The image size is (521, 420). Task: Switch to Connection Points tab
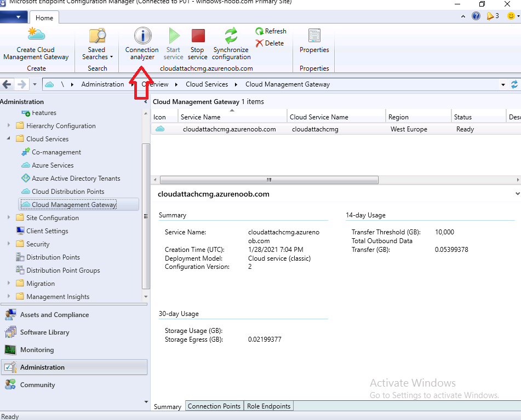coord(214,406)
